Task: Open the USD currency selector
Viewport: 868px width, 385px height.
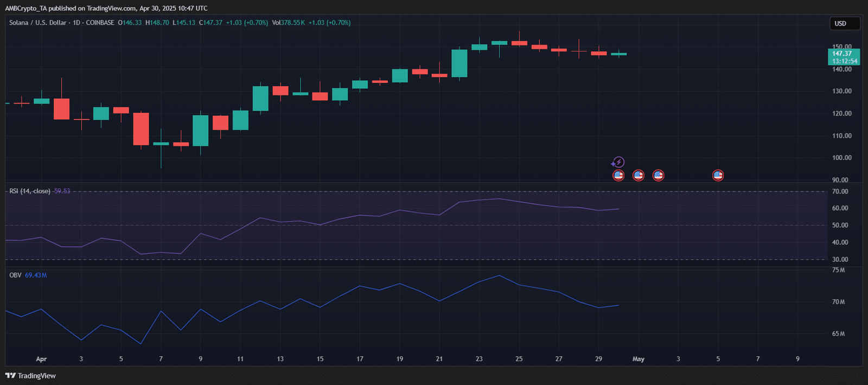Action: [x=845, y=23]
